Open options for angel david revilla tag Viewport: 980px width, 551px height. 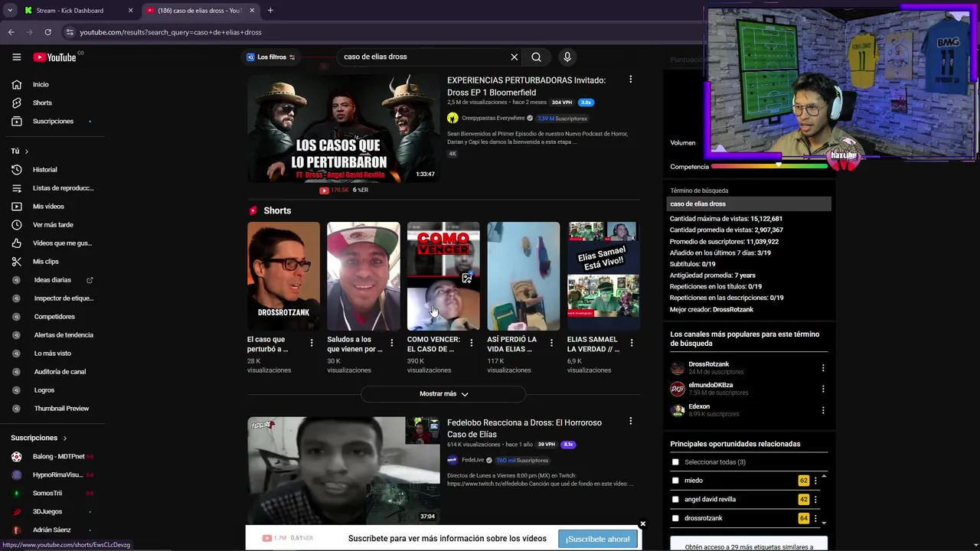(x=815, y=500)
